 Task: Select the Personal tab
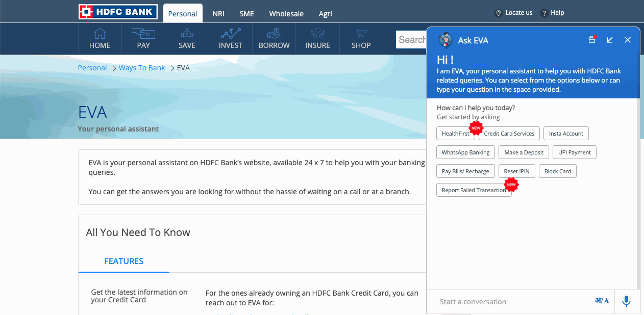(x=183, y=14)
